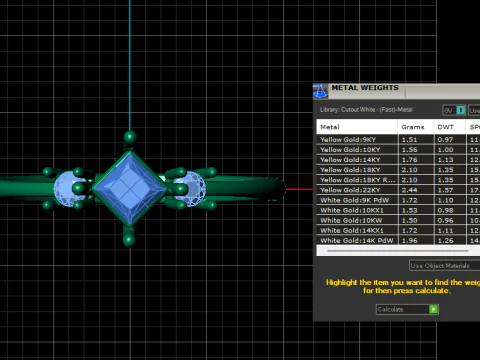Viewport: 480px width, 360px height.
Task: Select the White Gold:10KW row
Action: (x=398, y=220)
